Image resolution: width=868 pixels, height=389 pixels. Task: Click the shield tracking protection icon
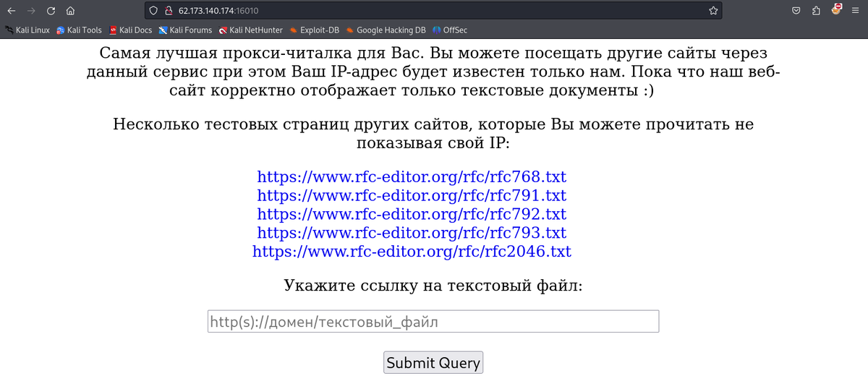pyautogui.click(x=153, y=11)
